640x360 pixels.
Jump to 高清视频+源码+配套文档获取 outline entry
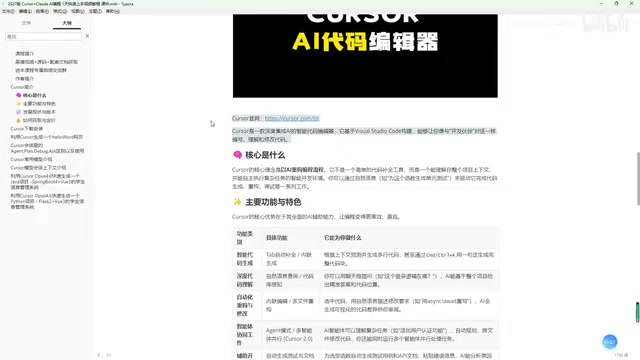coord(46,62)
